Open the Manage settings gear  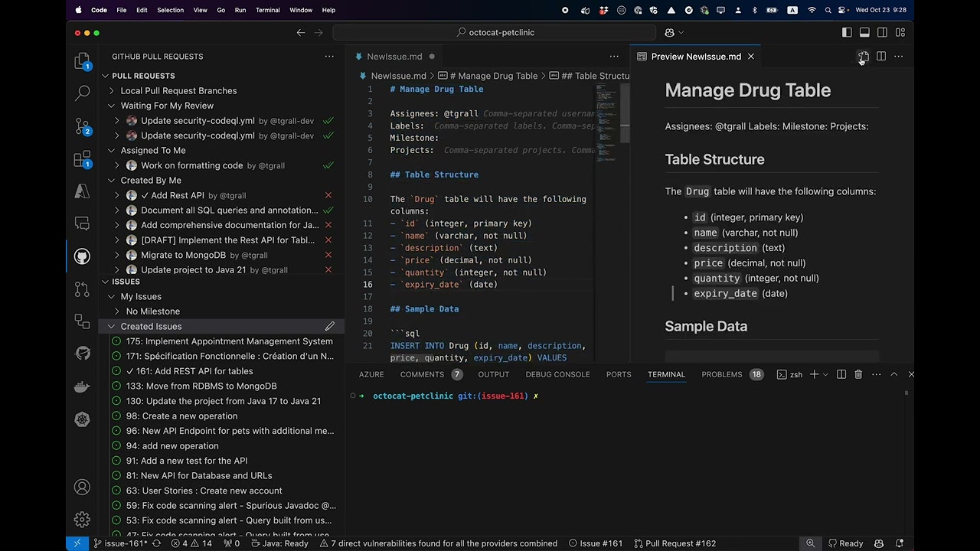[82, 520]
